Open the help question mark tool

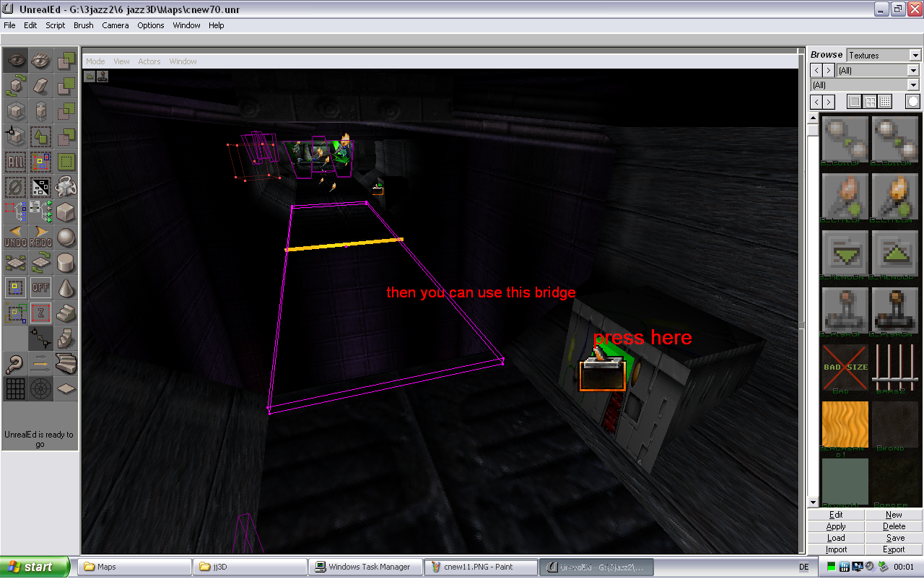pos(16,363)
